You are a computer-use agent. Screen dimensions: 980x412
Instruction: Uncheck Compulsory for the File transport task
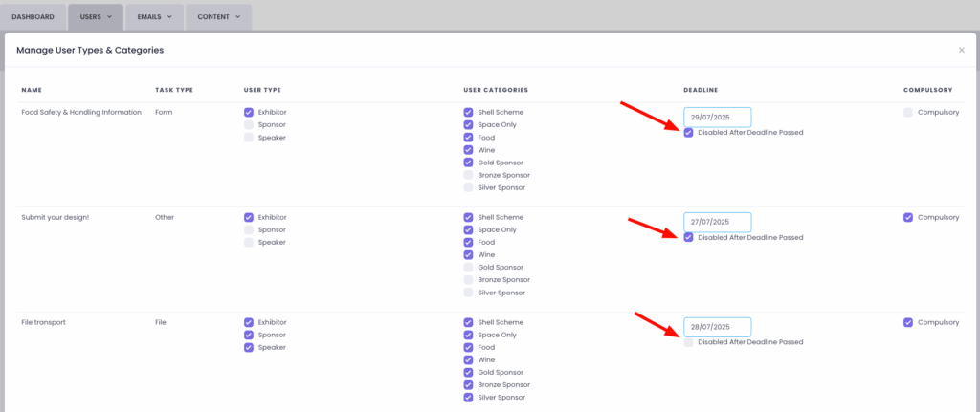tap(908, 323)
